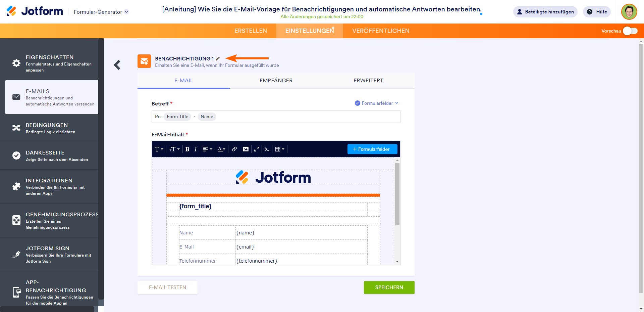
Task: Click the blue + Formularfelder button
Action: [x=372, y=149]
